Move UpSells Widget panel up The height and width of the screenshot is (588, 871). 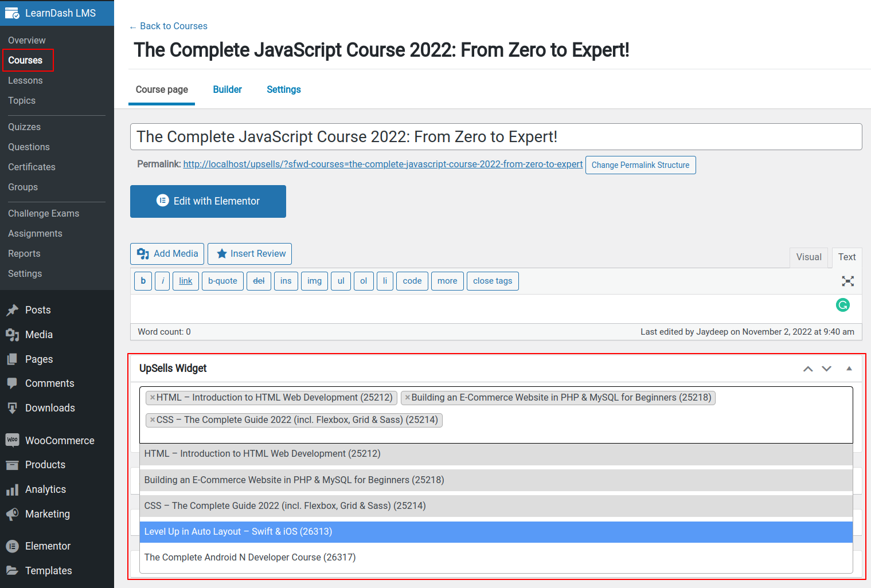pyautogui.click(x=808, y=369)
